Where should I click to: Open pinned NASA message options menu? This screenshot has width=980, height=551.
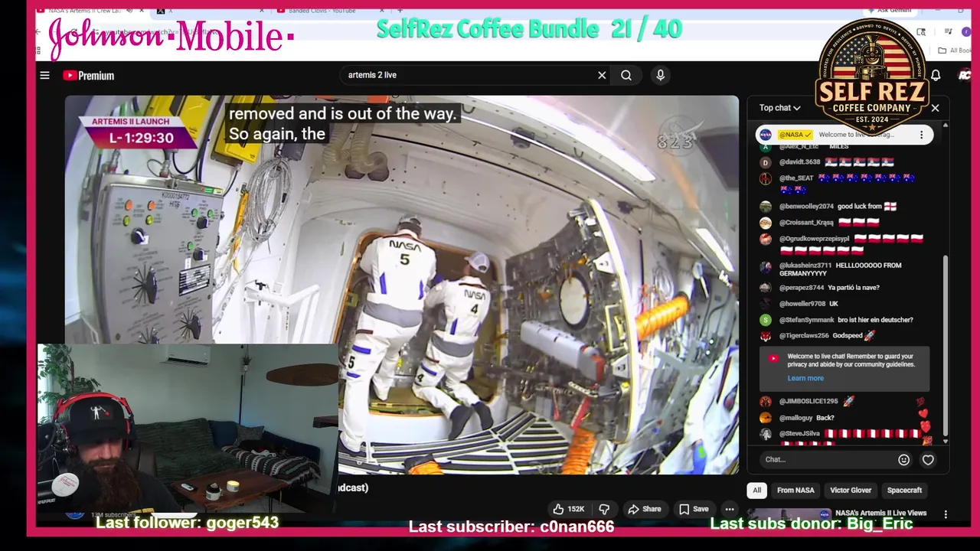921,135
